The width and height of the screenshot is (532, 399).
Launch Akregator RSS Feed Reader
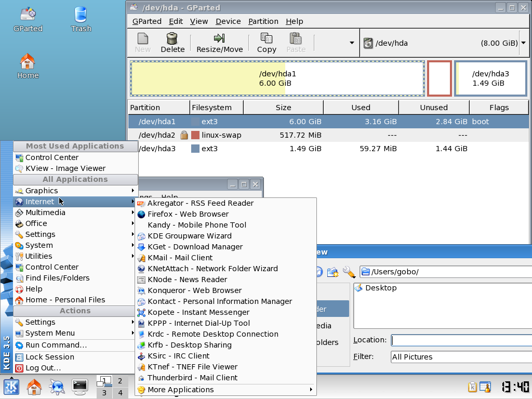click(x=225, y=203)
